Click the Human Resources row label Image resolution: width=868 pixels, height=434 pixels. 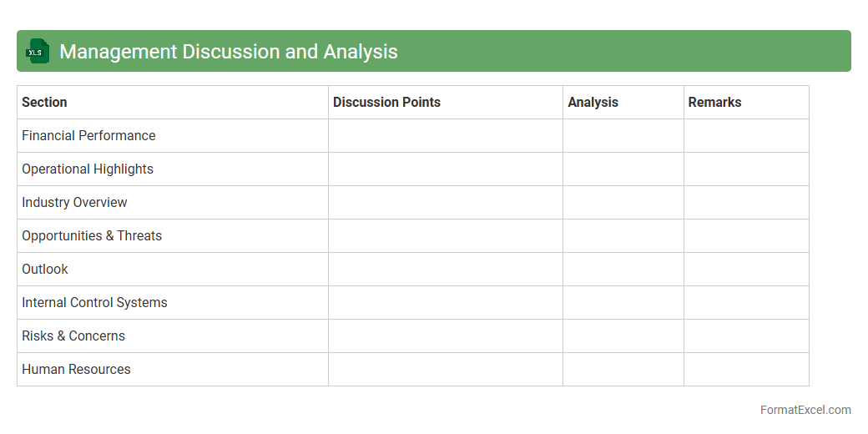point(76,369)
